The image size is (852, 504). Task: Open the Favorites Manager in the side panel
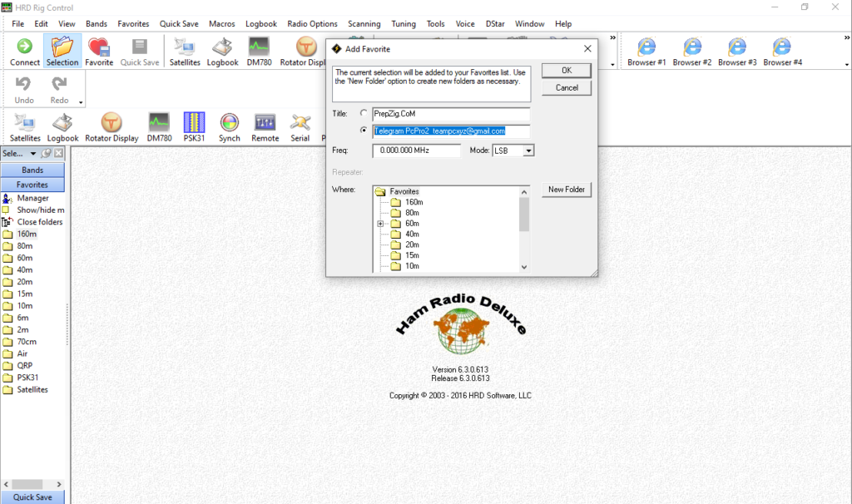32,198
